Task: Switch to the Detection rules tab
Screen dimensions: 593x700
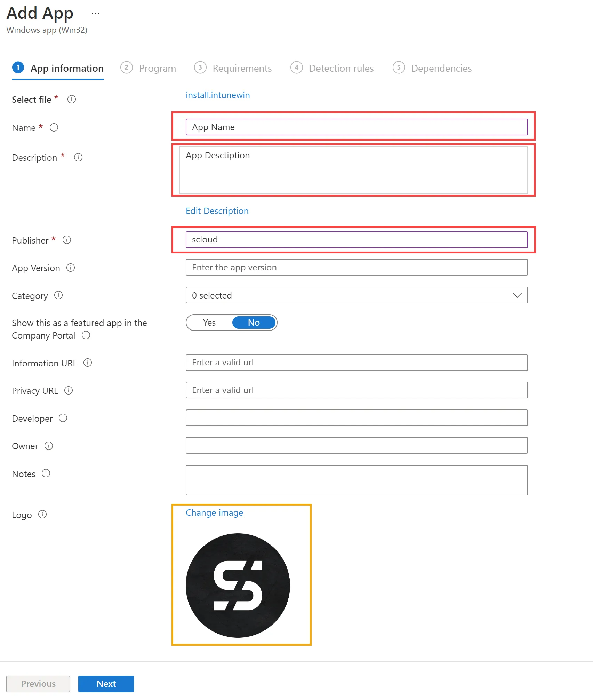Action: 332,68
